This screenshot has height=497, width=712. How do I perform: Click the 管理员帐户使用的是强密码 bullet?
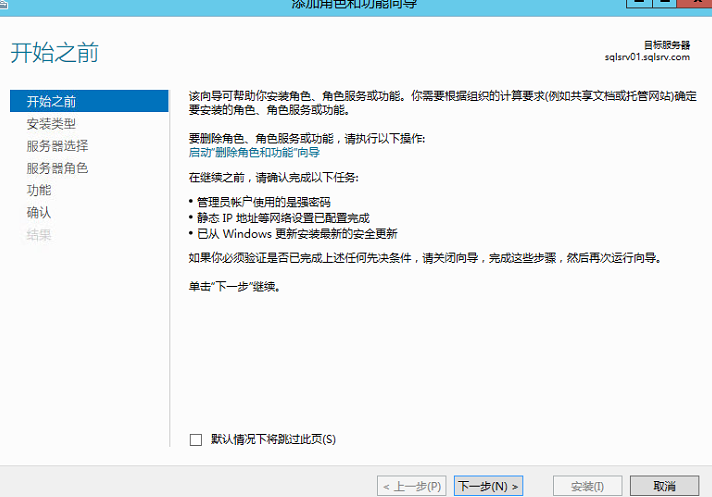point(263,202)
